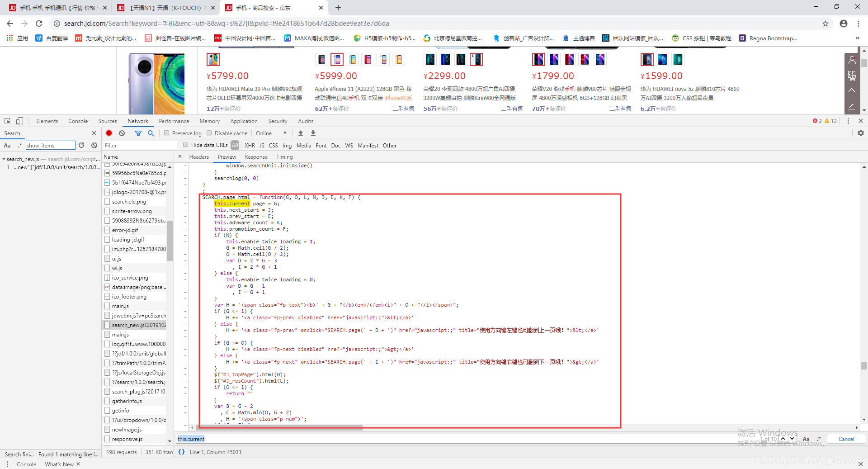Open the Headers tab of the request

(x=199, y=156)
